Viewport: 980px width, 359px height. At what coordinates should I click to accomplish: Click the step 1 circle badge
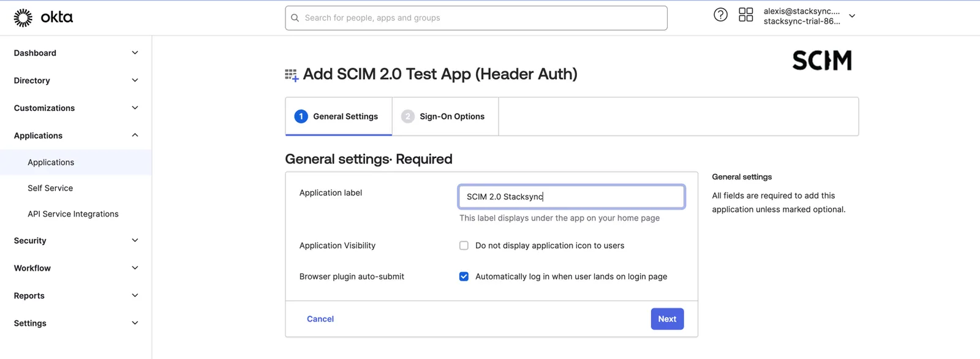(x=301, y=116)
